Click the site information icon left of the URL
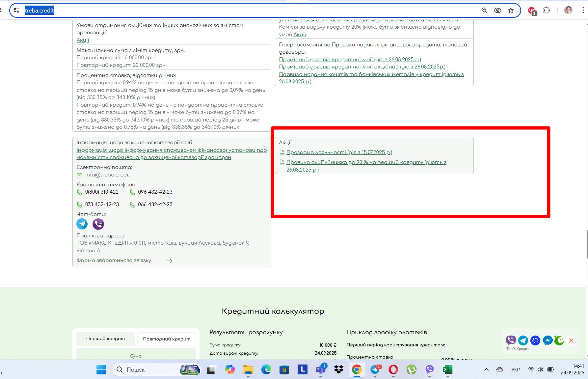588x379 pixels. 16,10
